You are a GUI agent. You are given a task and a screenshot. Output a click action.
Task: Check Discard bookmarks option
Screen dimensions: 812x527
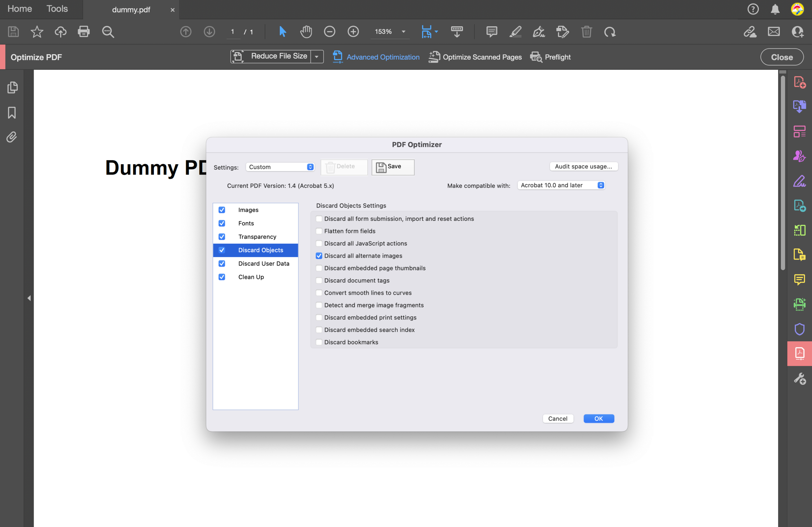[x=319, y=342]
